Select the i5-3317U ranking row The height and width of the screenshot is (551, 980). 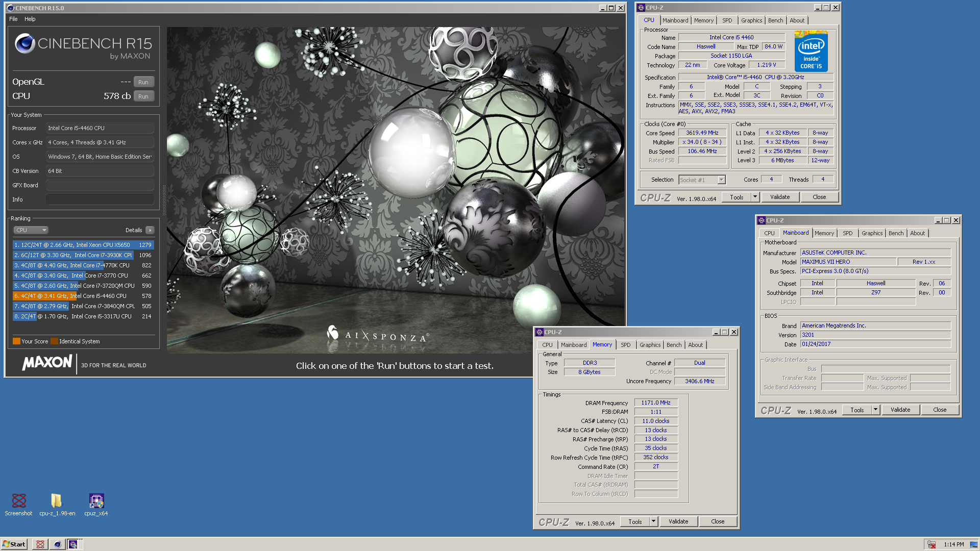point(83,316)
